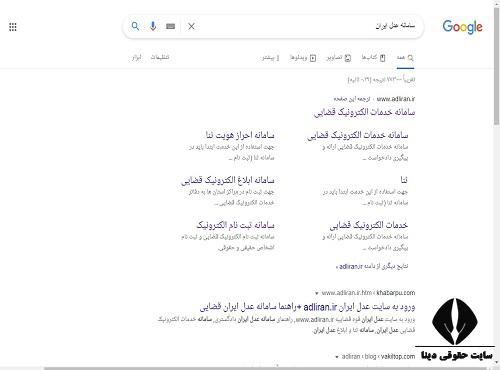This screenshot has width=500, height=370.
Task: Open the More (بیشتر) tab menu
Action: click(x=270, y=58)
